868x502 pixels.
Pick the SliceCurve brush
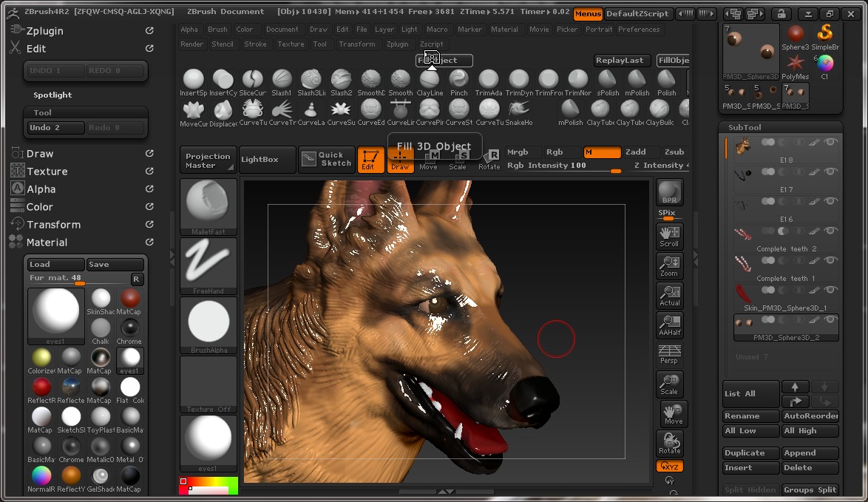point(252,83)
